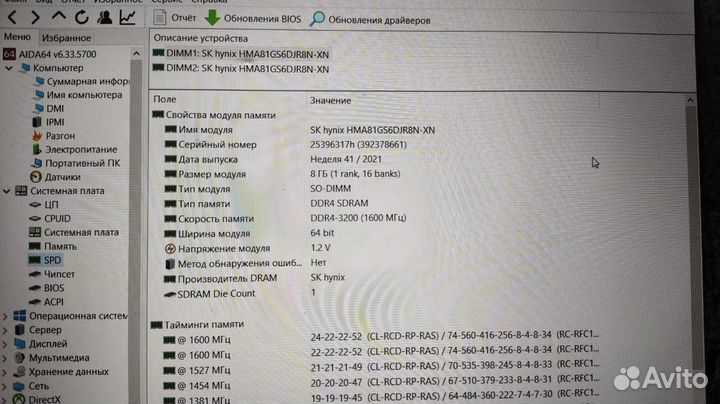Viewport: 720px width, 404px height.
Task: Select the Имя модуля row
Action: pos(300,130)
